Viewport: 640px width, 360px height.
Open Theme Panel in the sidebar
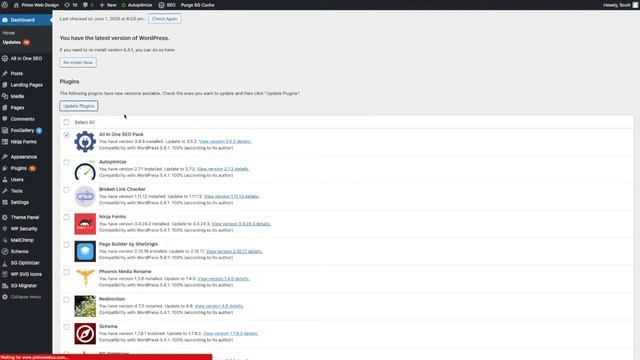(x=26, y=218)
